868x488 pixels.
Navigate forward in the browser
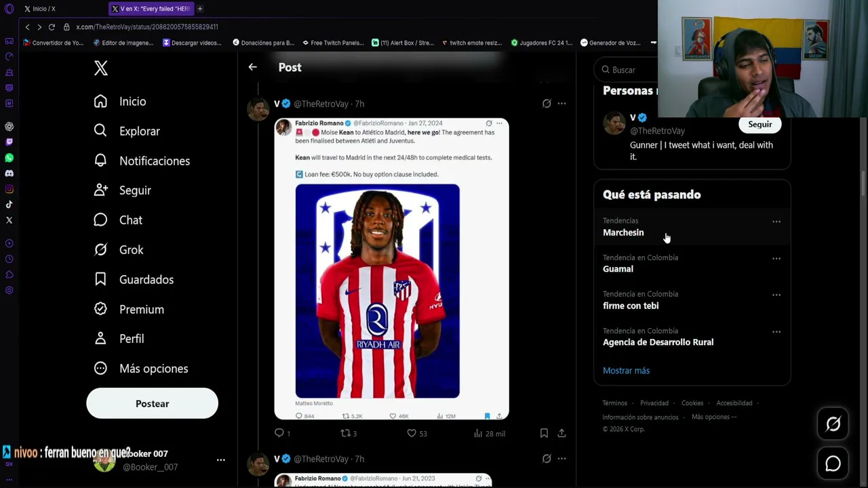pyautogui.click(x=39, y=27)
